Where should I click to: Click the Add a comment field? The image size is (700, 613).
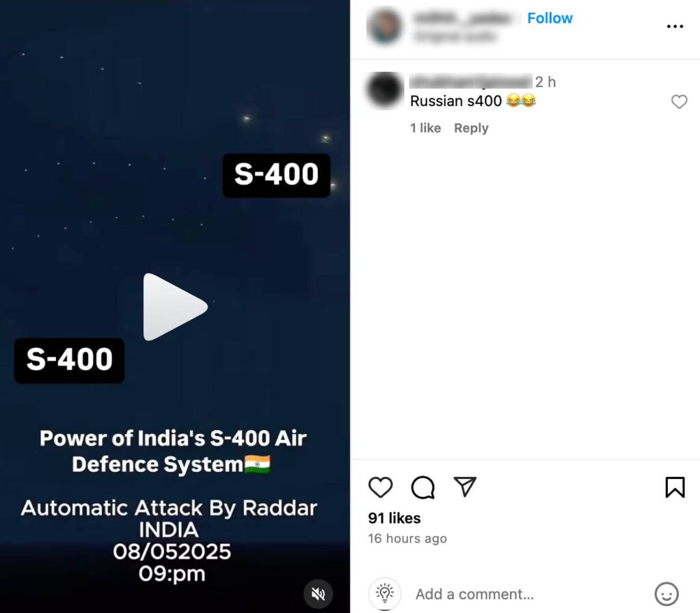[527, 594]
